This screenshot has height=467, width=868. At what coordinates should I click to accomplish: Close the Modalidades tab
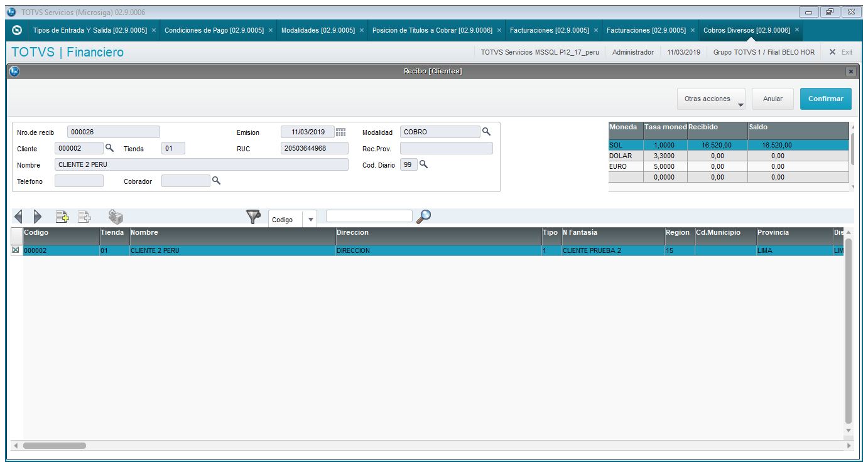[362, 30]
